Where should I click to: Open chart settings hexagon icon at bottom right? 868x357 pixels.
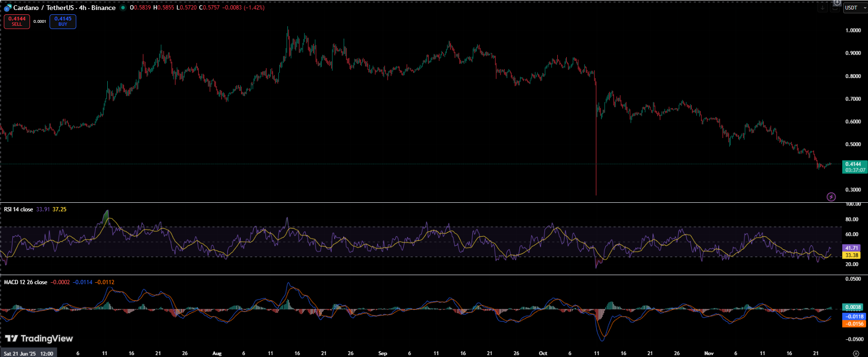pos(856,353)
